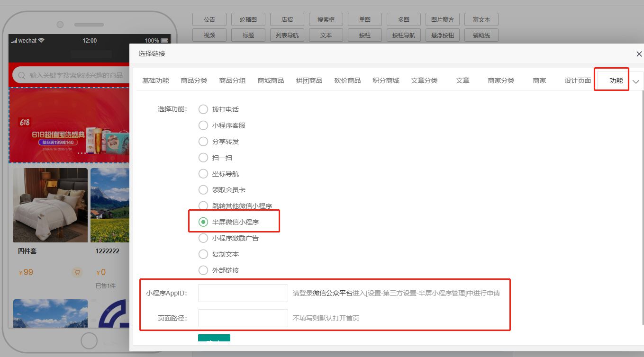This screenshot has width=644, height=357.
Task: Click the 页面路径 input field
Action: click(x=243, y=318)
